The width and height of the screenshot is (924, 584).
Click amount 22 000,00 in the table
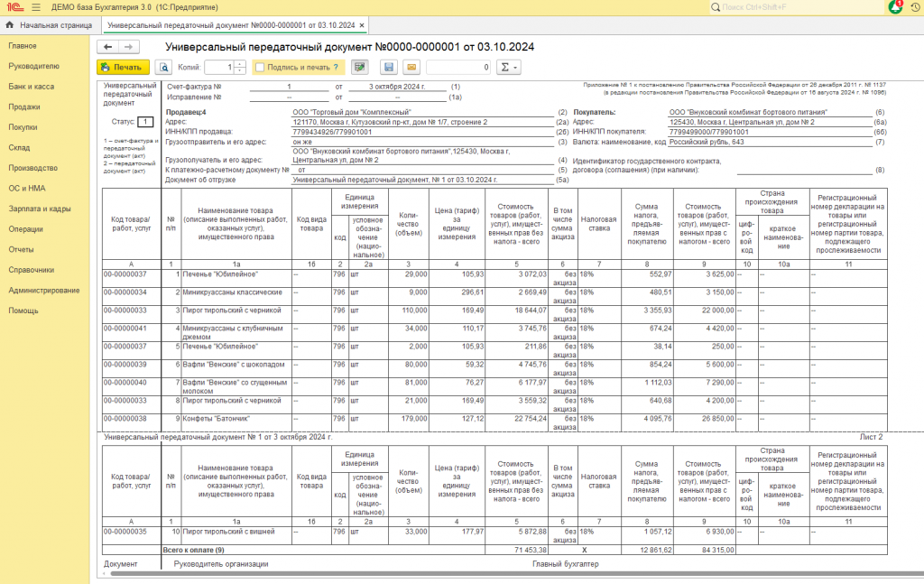click(x=704, y=315)
